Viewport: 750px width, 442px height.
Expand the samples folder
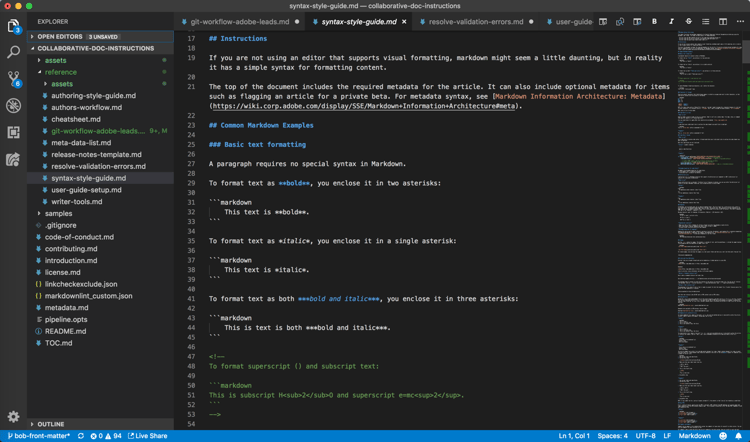[x=58, y=213]
